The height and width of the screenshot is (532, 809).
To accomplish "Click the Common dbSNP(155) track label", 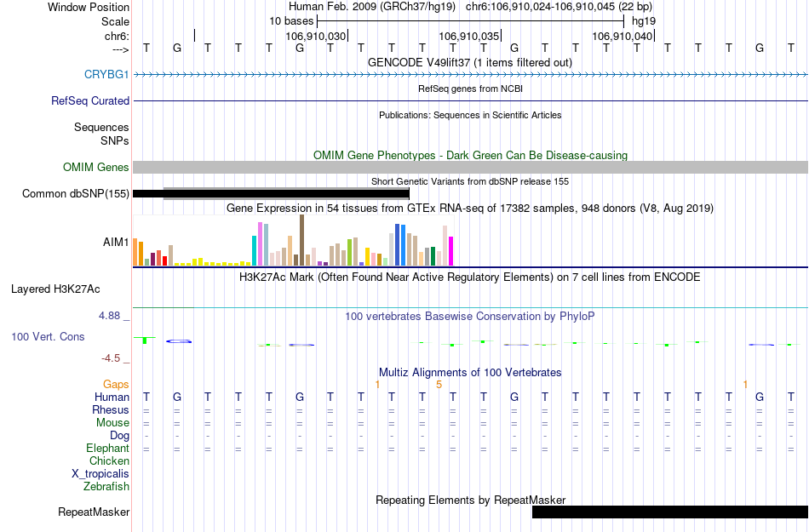I will (75, 194).
